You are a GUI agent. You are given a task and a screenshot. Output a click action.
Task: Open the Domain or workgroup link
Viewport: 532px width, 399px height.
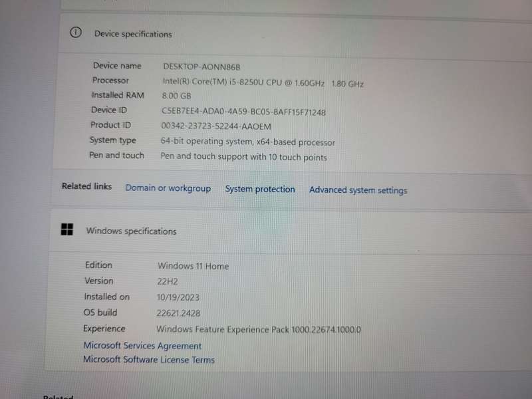coord(168,188)
